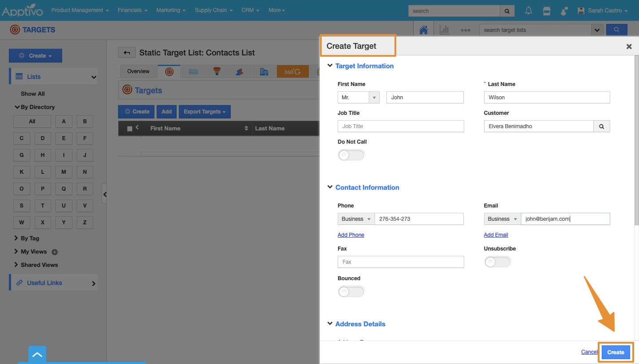Switch to the building icon tab
639x364 pixels.
264,71
